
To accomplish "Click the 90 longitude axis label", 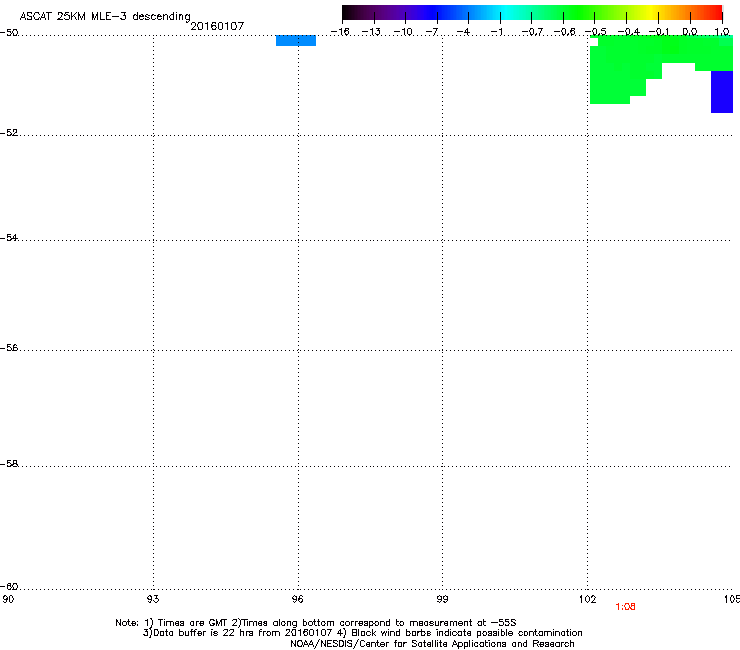I will pos(8,599).
